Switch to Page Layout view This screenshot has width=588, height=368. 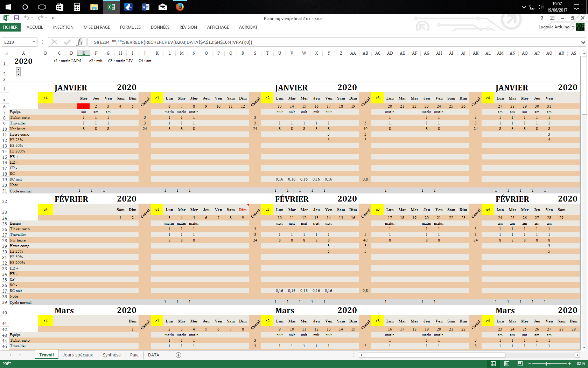(507, 364)
